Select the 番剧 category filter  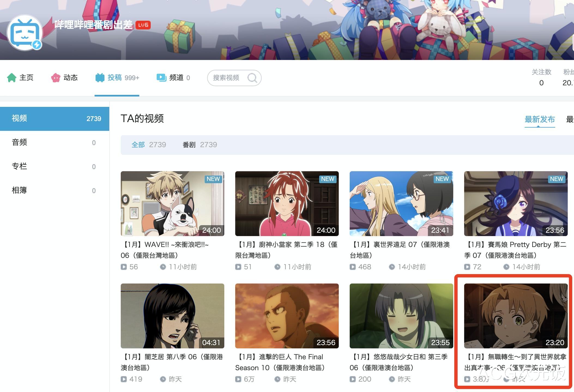click(x=190, y=145)
